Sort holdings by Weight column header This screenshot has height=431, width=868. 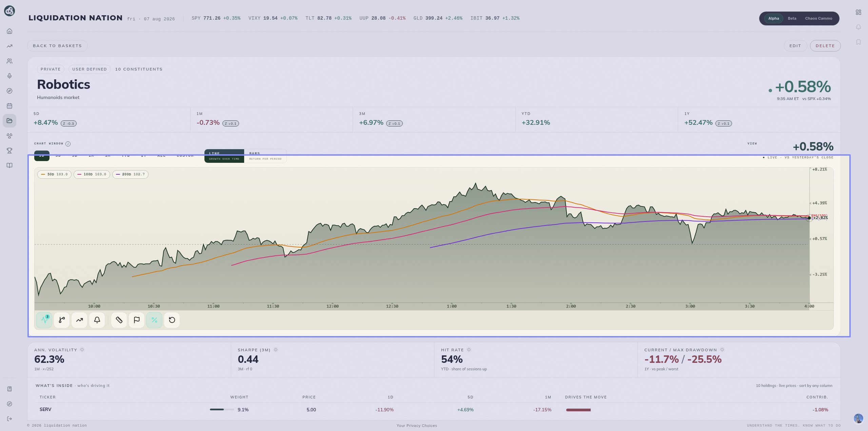(x=239, y=397)
